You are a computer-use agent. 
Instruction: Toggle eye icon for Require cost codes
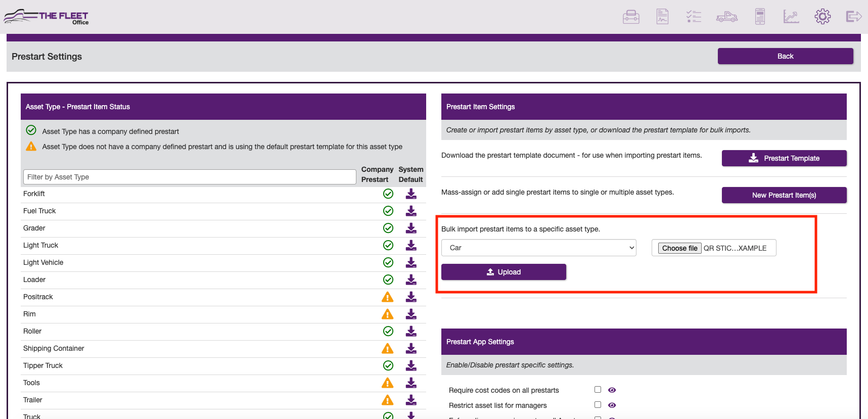click(612, 390)
